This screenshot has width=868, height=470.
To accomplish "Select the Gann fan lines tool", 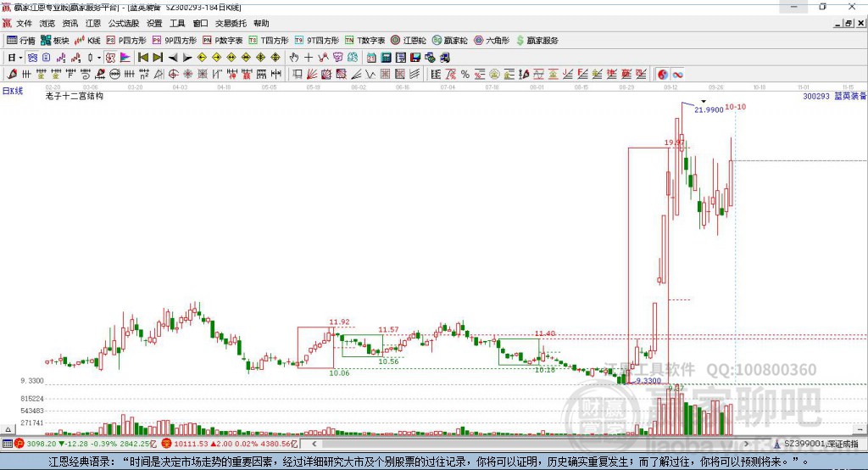I will (x=312, y=75).
